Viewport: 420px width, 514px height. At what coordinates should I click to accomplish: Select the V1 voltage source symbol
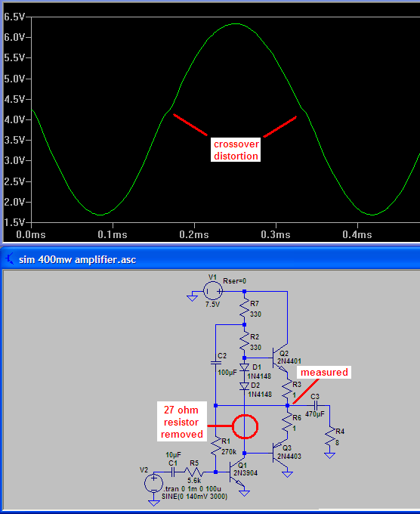[213, 291]
